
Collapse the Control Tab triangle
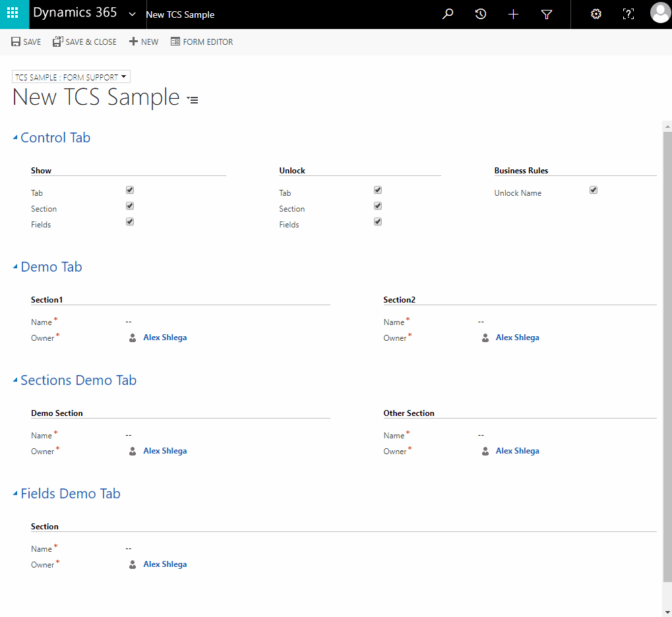pyautogui.click(x=15, y=138)
